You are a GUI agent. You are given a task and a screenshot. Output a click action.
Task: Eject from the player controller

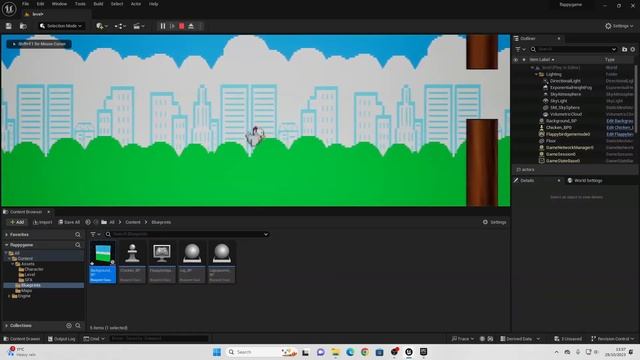(191, 26)
